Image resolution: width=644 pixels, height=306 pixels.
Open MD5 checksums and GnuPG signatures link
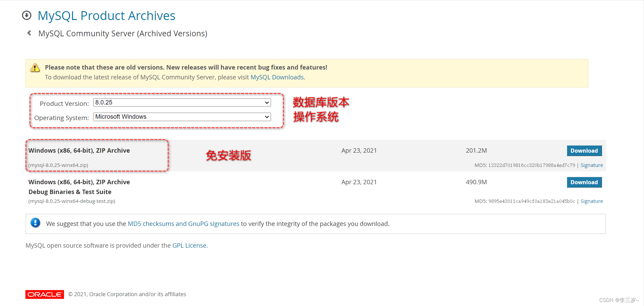183,224
